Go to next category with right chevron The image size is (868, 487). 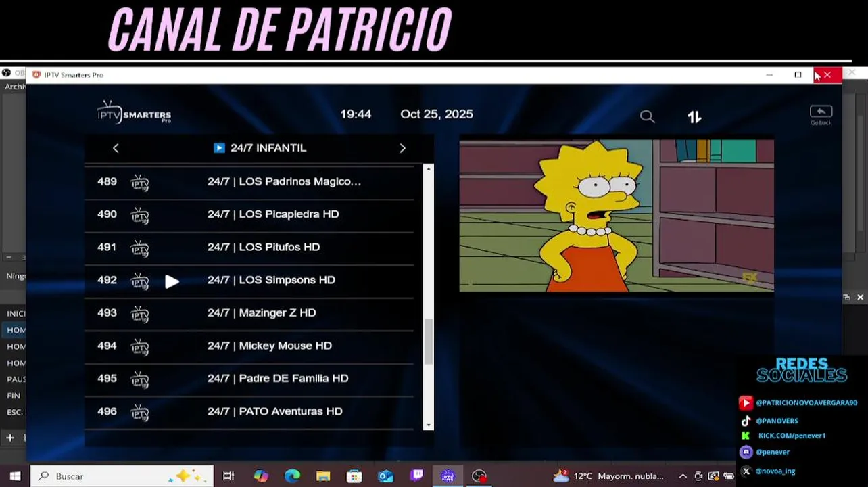(x=402, y=148)
